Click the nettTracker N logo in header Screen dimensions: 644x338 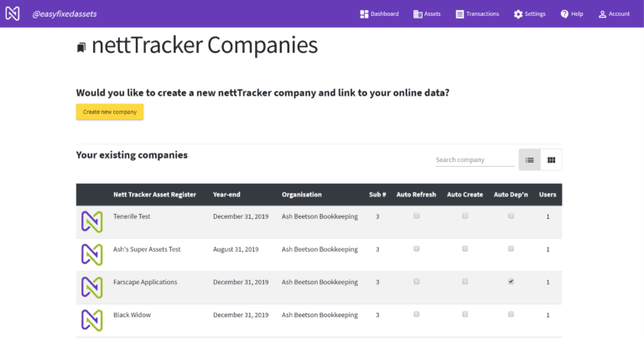(13, 13)
